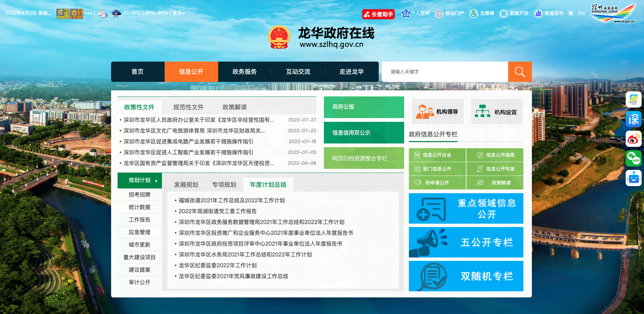This screenshot has height=314, width=644.
Task: Open 建议提案 in the side menu
Action: 140,270
